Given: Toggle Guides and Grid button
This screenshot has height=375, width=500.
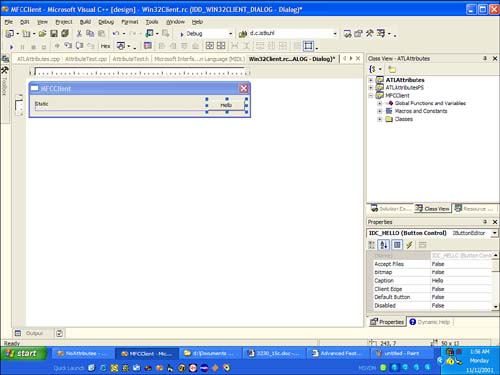Looking at the screenshot, I should (308, 46).
